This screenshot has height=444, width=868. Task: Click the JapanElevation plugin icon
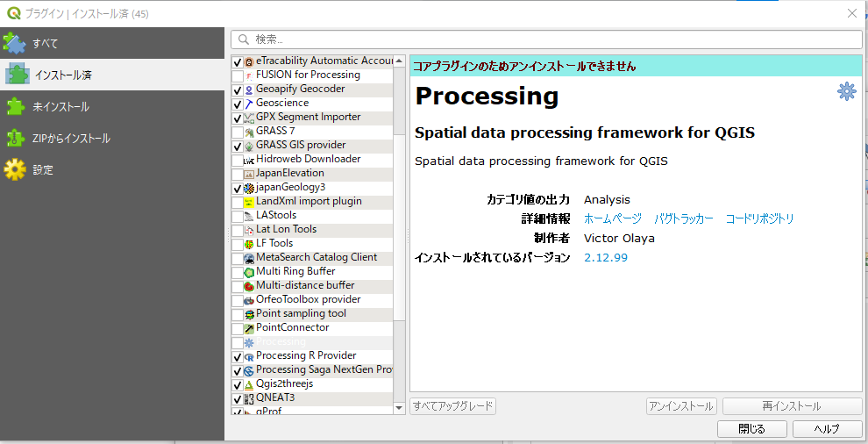click(x=249, y=174)
